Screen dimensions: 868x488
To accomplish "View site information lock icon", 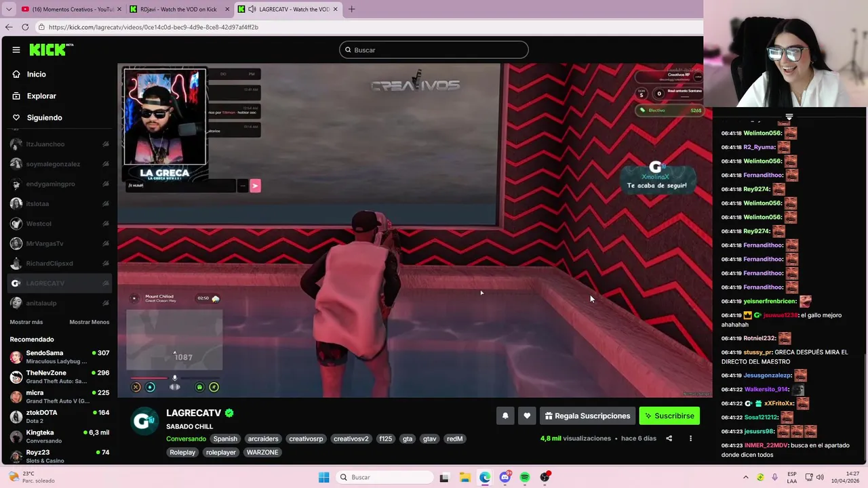I will pyautogui.click(x=41, y=27).
